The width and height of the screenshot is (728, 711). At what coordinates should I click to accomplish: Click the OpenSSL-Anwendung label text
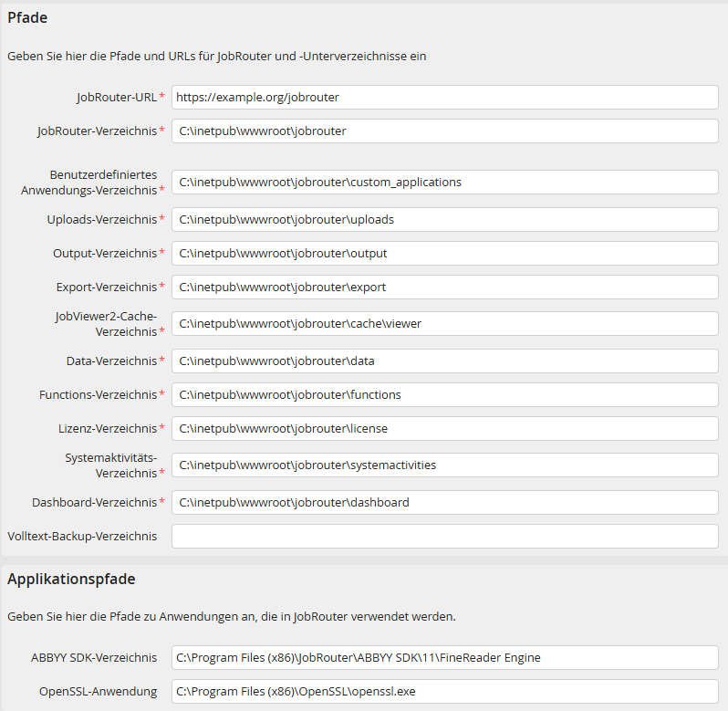point(98,691)
